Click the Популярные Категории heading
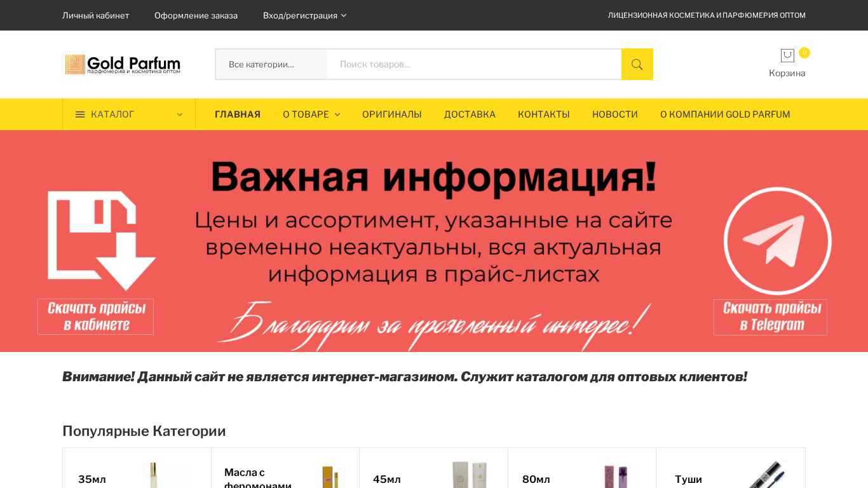The image size is (868, 488). pos(144,431)
